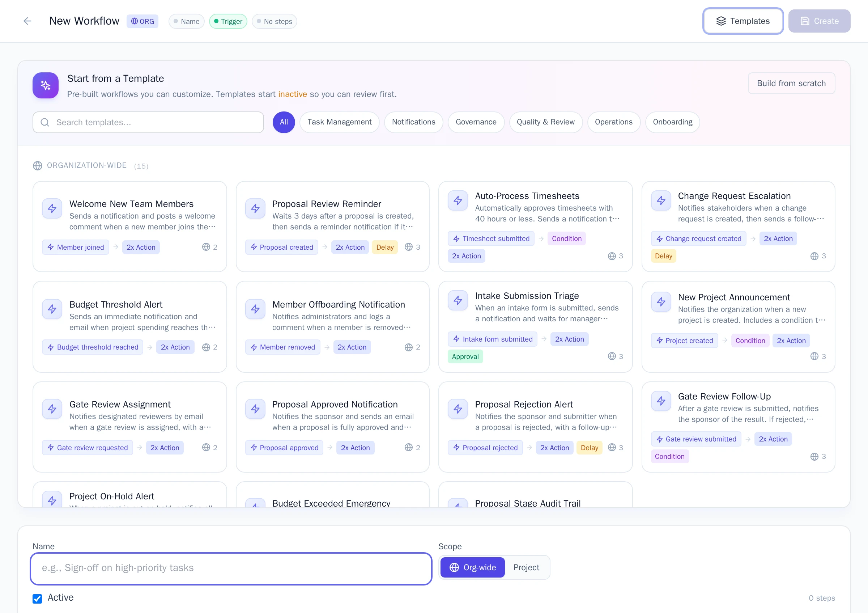Click the Gate review submitted trigger chip

coord(695,439)
